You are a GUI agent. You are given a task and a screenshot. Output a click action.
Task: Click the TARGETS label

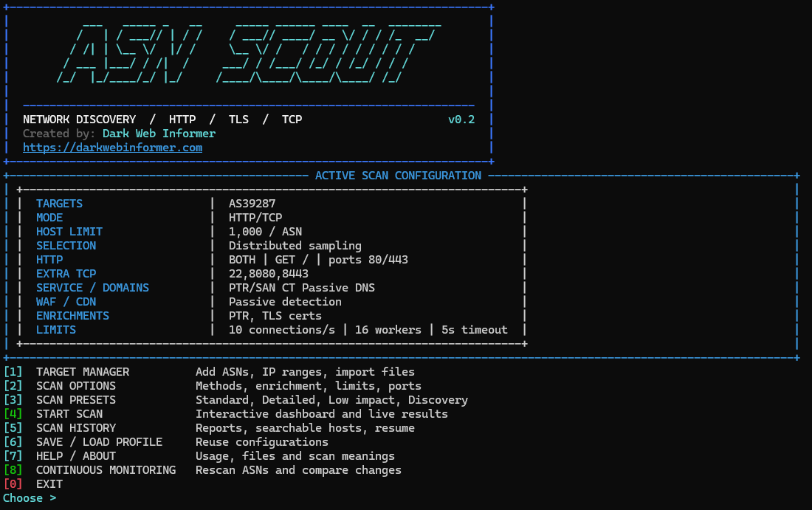(60, 204)
